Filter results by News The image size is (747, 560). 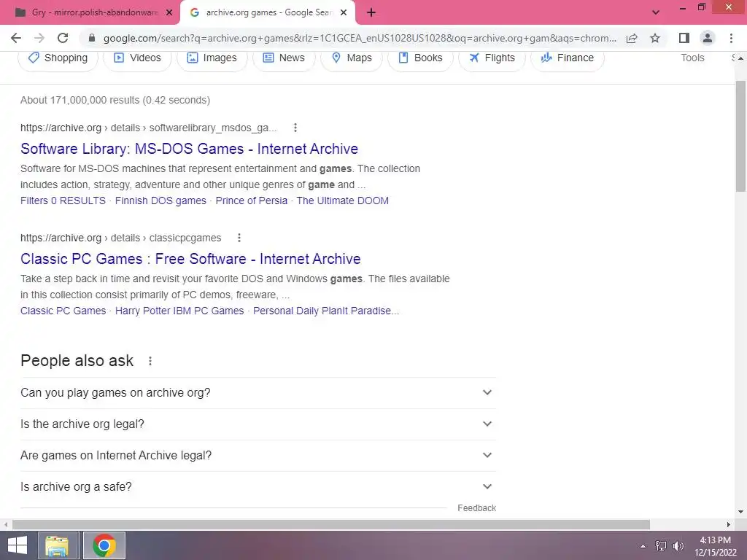(284, 58)
